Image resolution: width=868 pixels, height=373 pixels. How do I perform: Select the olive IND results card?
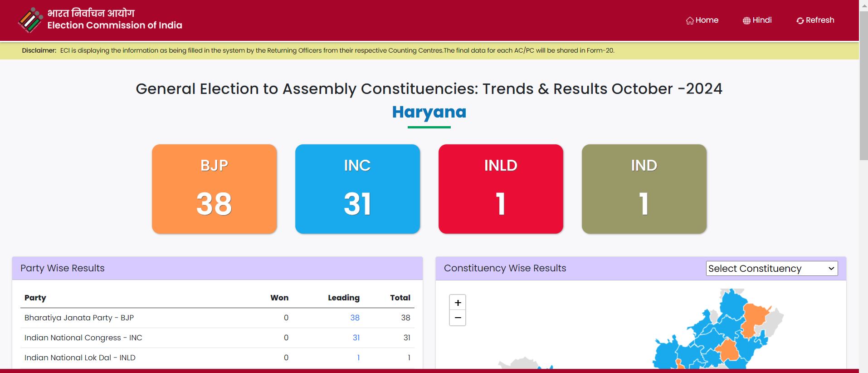pyautogui.click(x=644, y=189)
